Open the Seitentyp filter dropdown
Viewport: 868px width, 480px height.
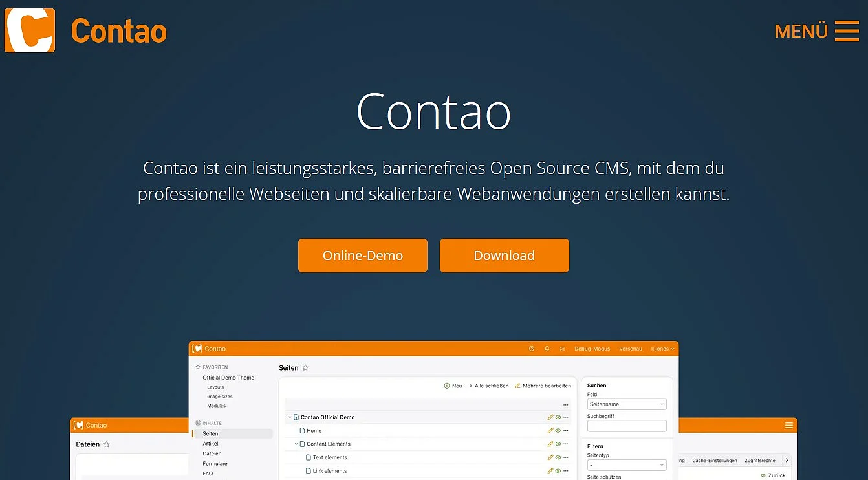[x=627, y=465]
